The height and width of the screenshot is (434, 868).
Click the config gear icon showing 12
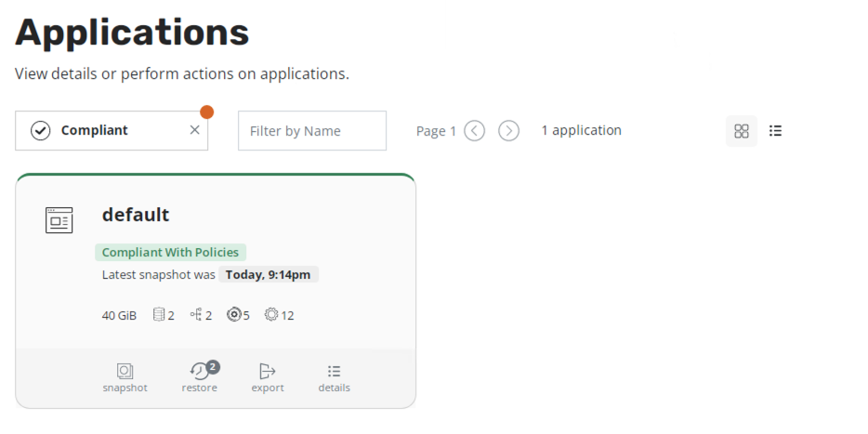(x=271, y=315)
